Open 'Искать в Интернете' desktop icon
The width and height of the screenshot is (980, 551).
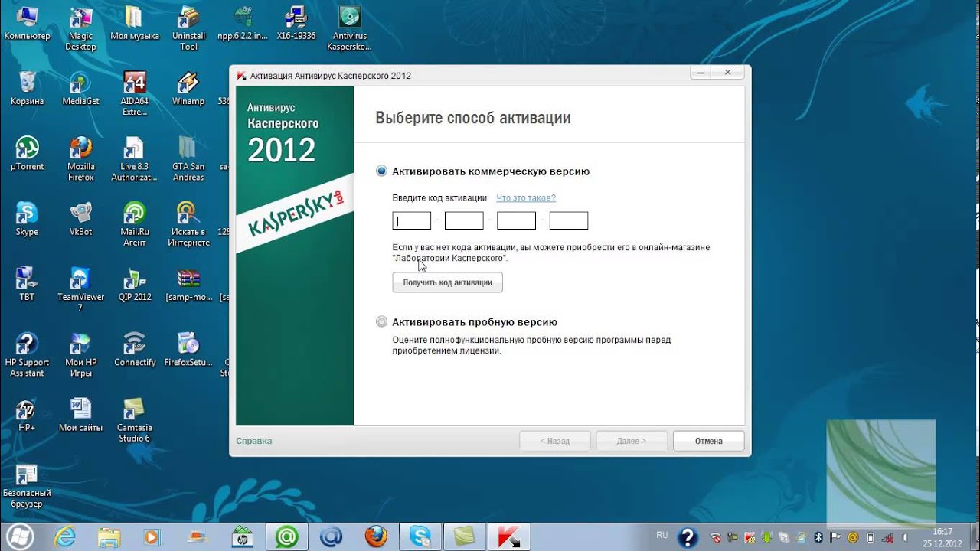tap(188, 224)
